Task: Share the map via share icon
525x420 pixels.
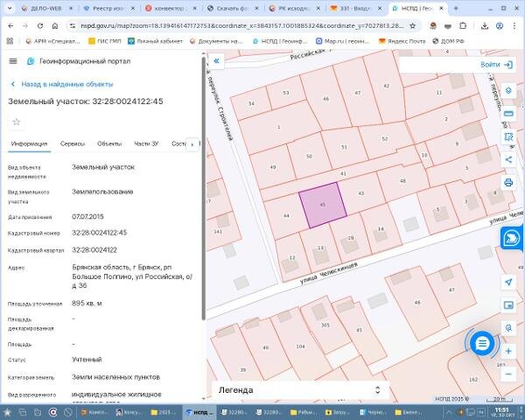Action: tap(508, 159)
